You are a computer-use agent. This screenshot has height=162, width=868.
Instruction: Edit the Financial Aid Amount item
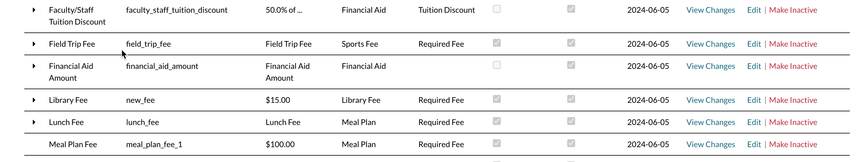(x=754, y=66)
